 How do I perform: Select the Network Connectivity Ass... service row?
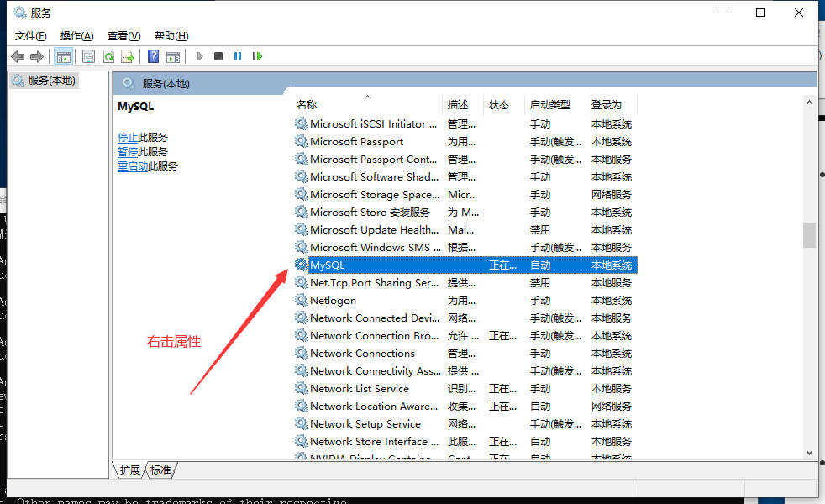click(465, 371)
